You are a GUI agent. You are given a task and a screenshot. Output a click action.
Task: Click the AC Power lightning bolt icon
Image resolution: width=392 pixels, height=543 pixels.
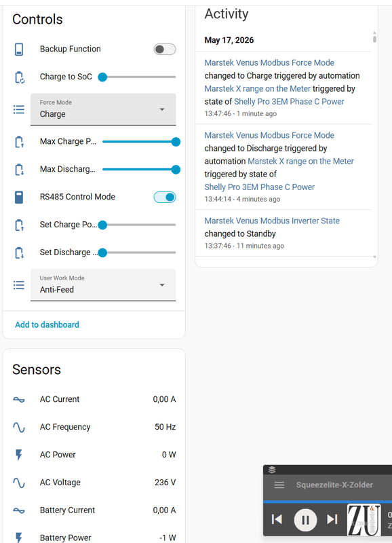click(19, 455)
